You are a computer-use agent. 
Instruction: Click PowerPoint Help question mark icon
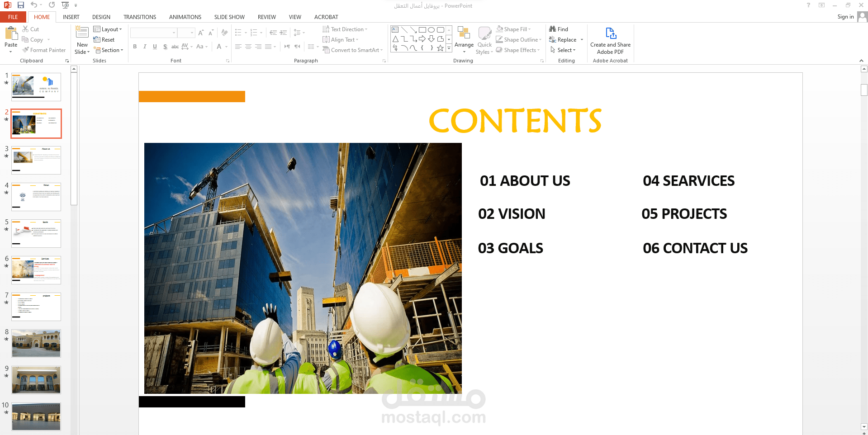pos(808,5)
